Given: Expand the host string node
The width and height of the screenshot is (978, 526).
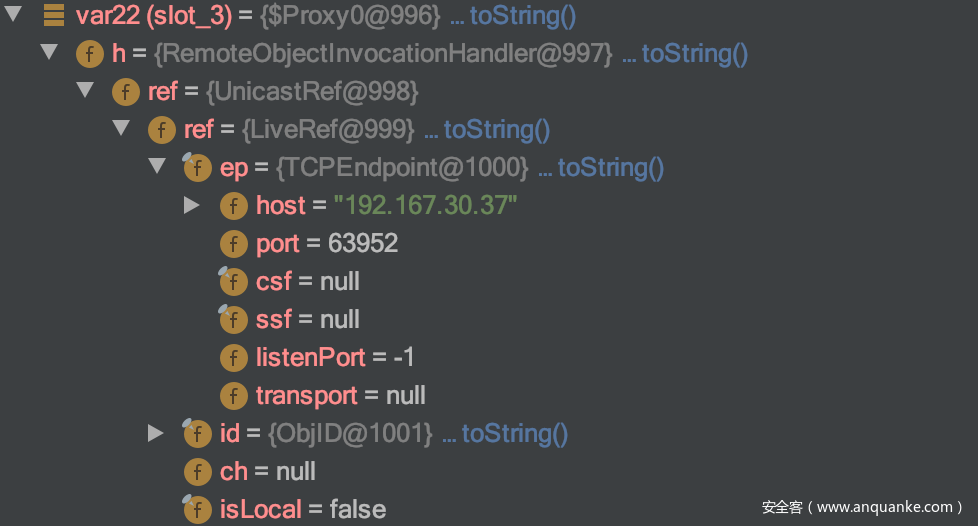Looking at the screenshot, I should click(x=192, y=205).
